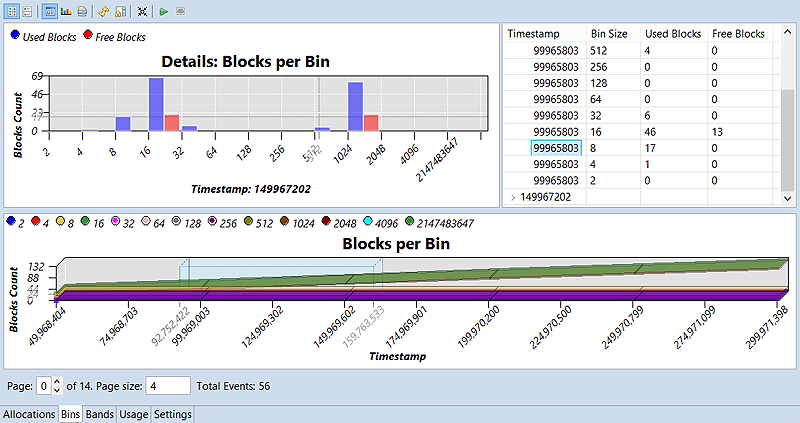Click the first toolbar icon with colored list

click(x=11, y=11)
